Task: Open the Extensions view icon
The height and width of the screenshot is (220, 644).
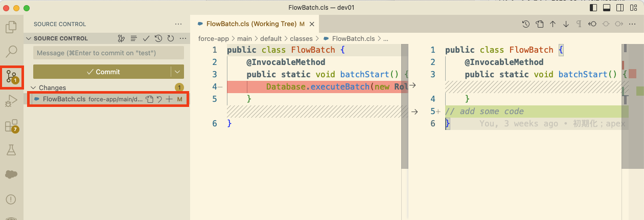Action: [x=11, y=126]
